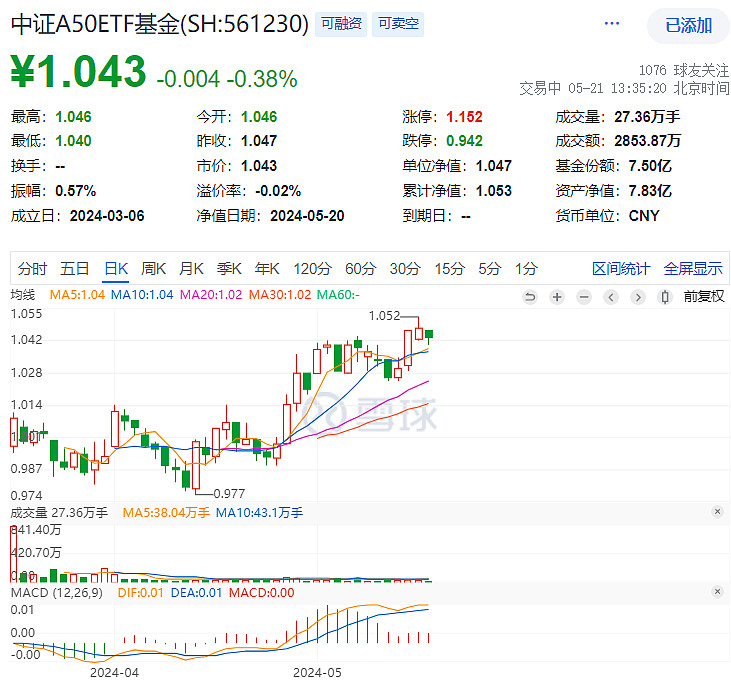Open the 前复权 adjustment dropdown
The width and height of the screenshot is (731, 692).
704,297
